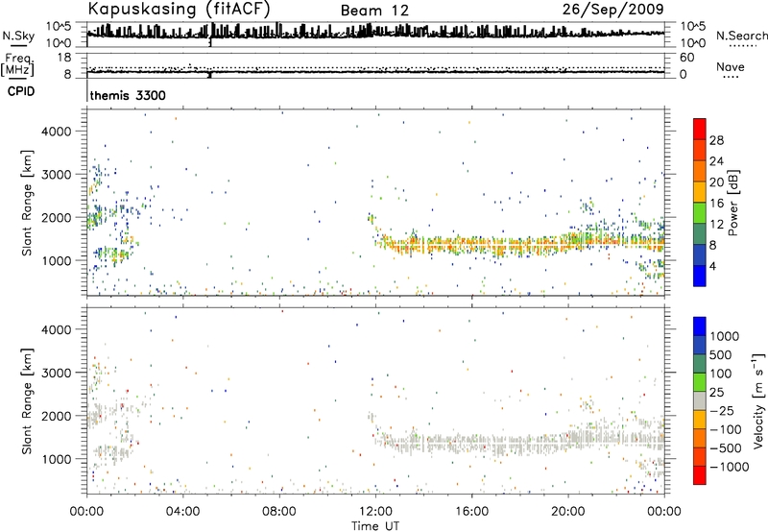
Task: Click the 12 dB colorbar tick label
Action: [x=716, y=225]
